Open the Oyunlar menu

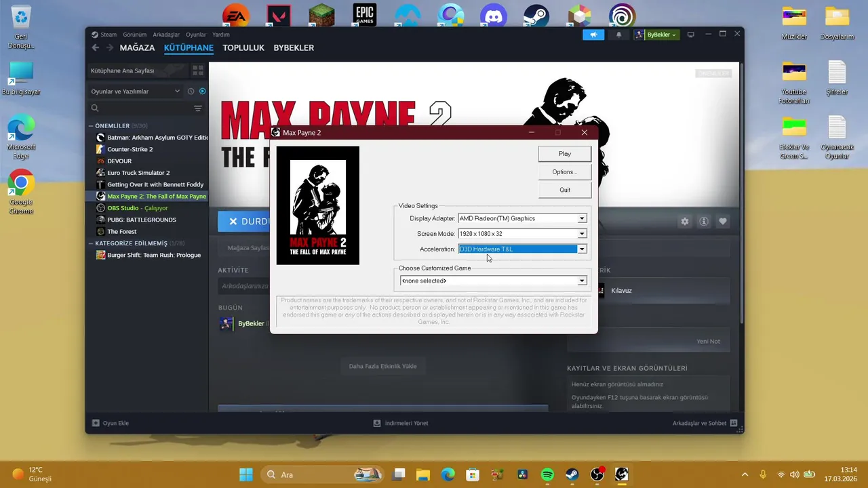pos(196,35)
